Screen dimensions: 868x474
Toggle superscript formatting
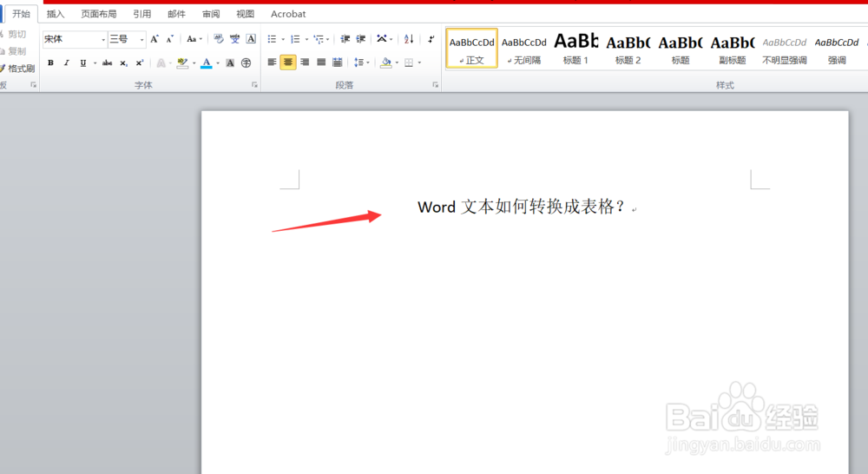(140, 63)
